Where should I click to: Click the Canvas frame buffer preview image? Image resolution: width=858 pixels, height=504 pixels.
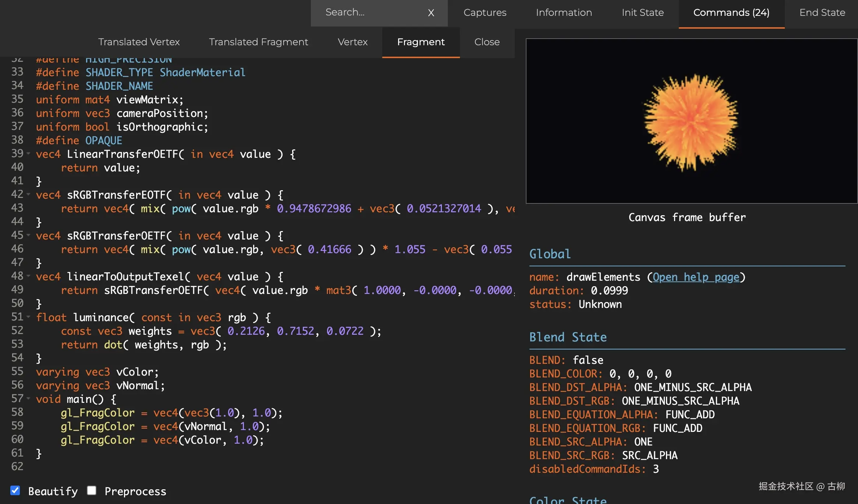(x=691, y=121)
